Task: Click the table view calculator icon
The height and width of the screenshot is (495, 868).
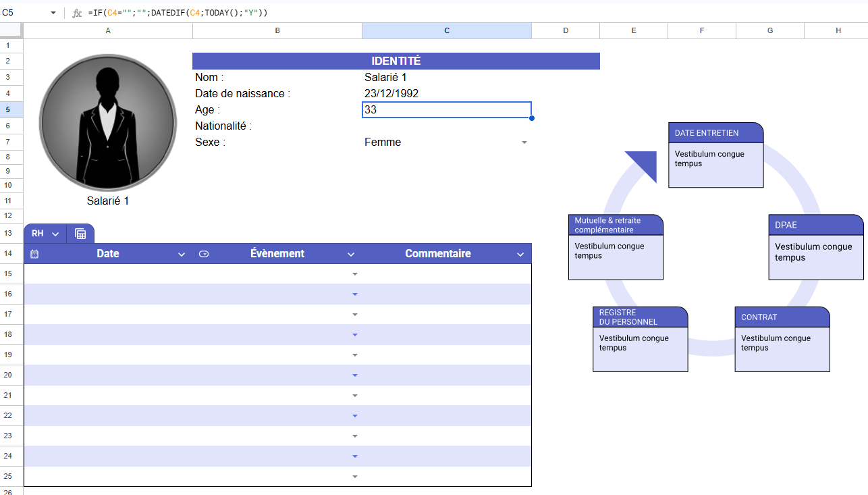Action: (80, 234)
